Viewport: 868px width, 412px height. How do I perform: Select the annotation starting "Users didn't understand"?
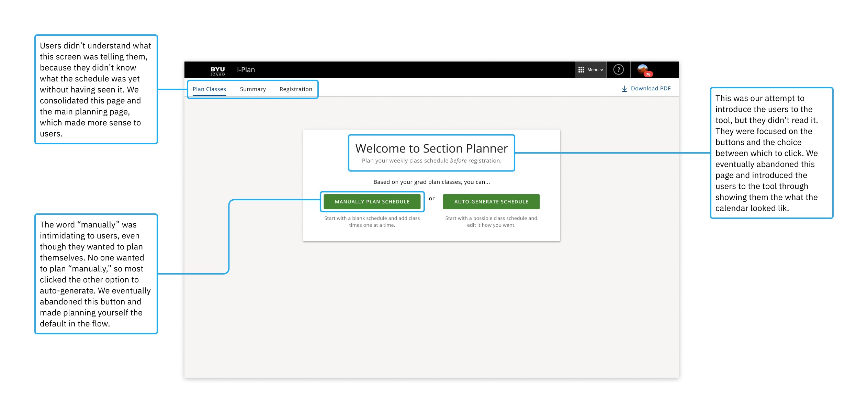(96, 89)
